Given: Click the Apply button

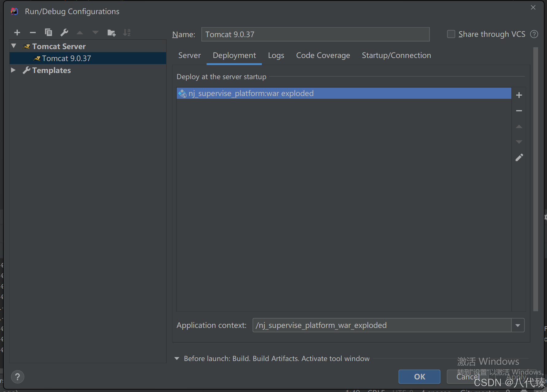Looking at the screenshot, I should click(516, 377).
